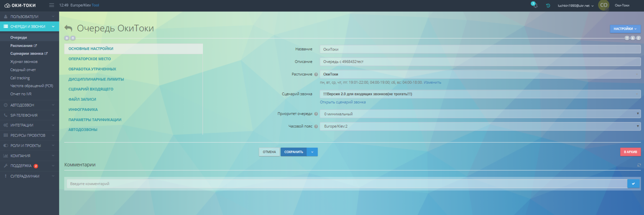Click the Название input field
This screenshot has height=215, width=644.
click(480, 49)
